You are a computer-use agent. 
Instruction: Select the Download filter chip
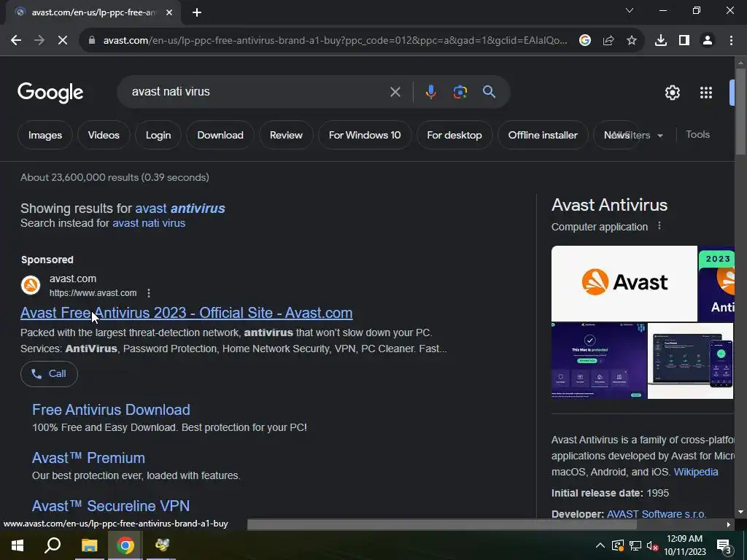pyautogui.click(x=220, y=135)
